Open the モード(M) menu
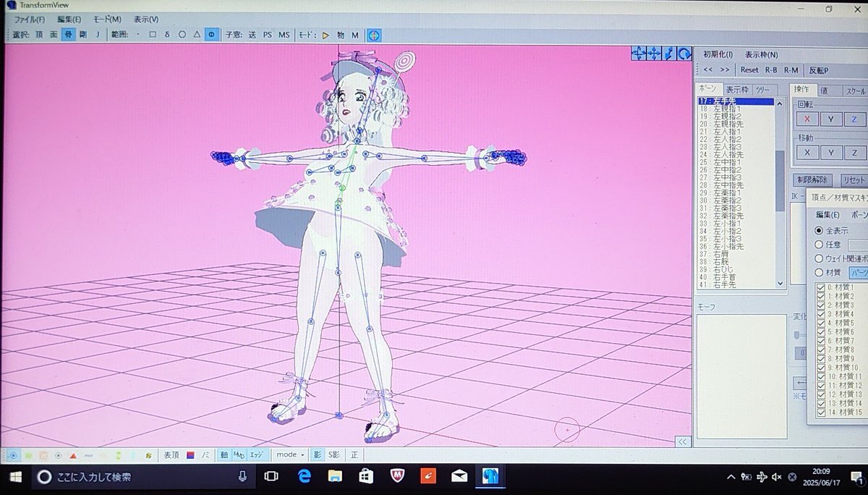Screen dimensions: 868x495 tap(107, 19)
